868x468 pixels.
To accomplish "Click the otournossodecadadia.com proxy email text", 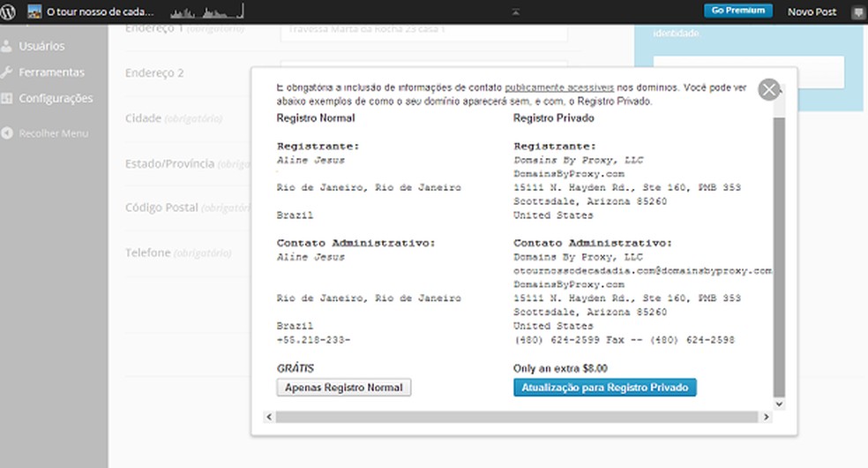I will point(643,271).
